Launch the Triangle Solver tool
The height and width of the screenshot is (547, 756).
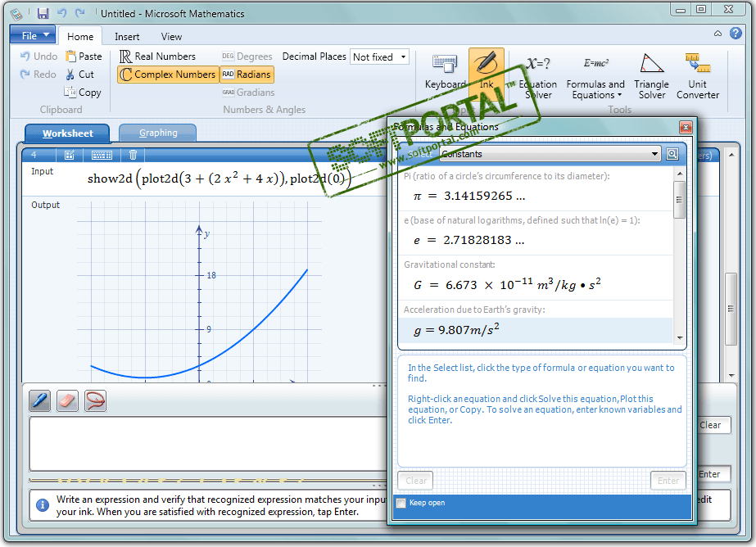tap(651, 76)
